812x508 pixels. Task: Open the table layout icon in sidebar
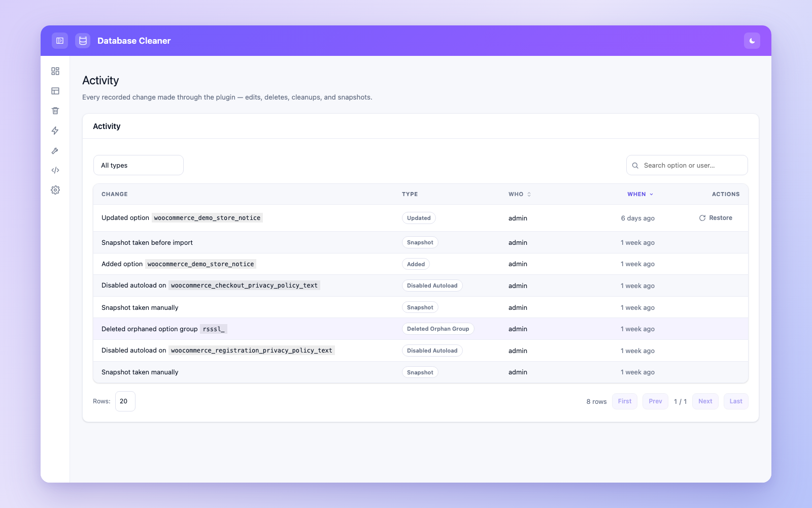point(55,91)
